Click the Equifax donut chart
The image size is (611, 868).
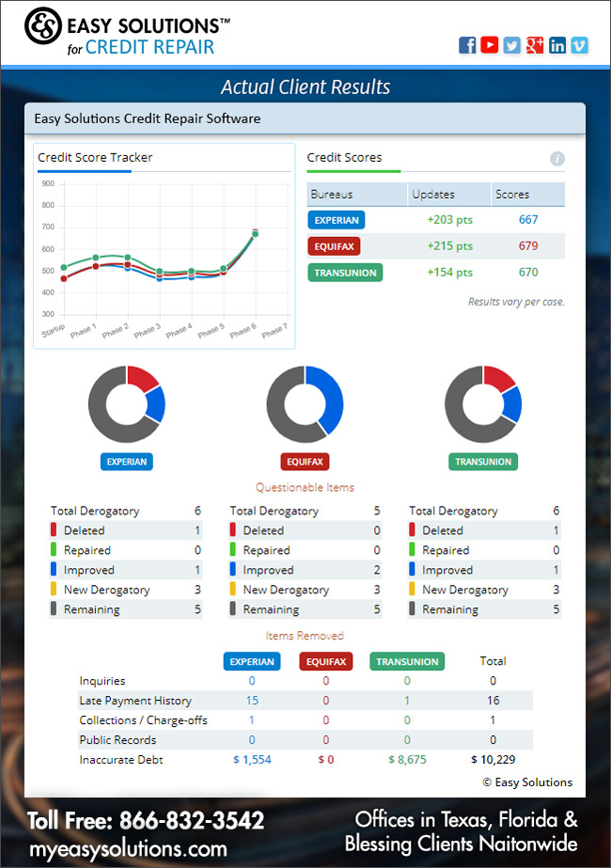pyautogui.click(x=305, y=404)
